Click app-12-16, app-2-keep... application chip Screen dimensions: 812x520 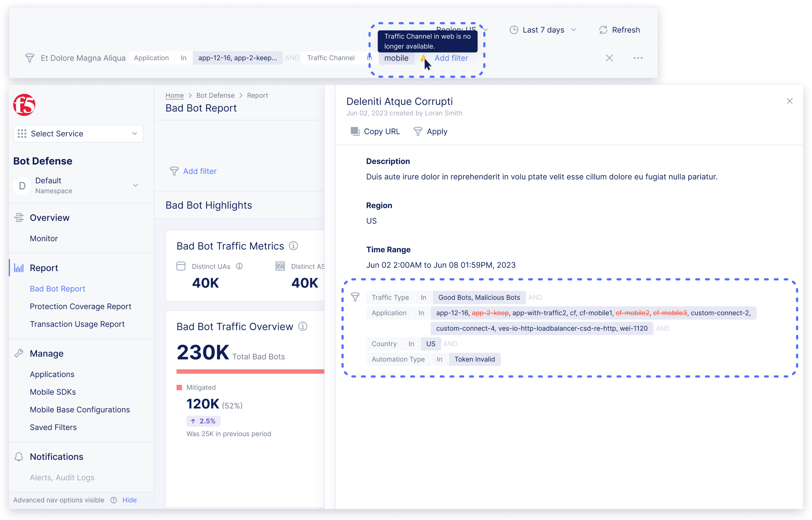click(237, 58)
